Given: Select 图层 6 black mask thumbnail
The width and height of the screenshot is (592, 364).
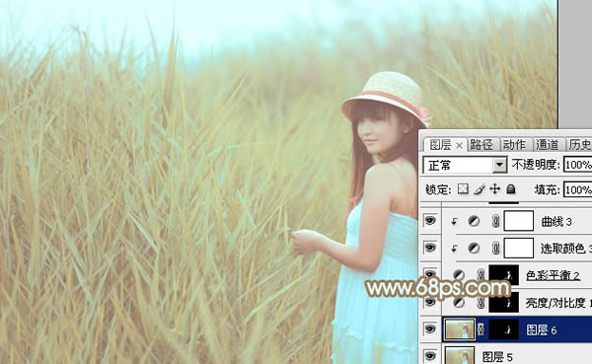Looking at the screenshot, I should click(503, 329).
